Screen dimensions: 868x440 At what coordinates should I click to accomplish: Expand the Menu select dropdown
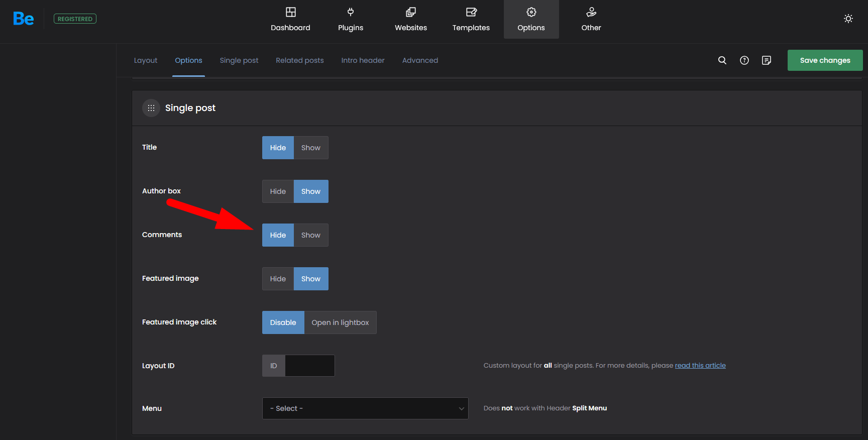pos(365,408)
